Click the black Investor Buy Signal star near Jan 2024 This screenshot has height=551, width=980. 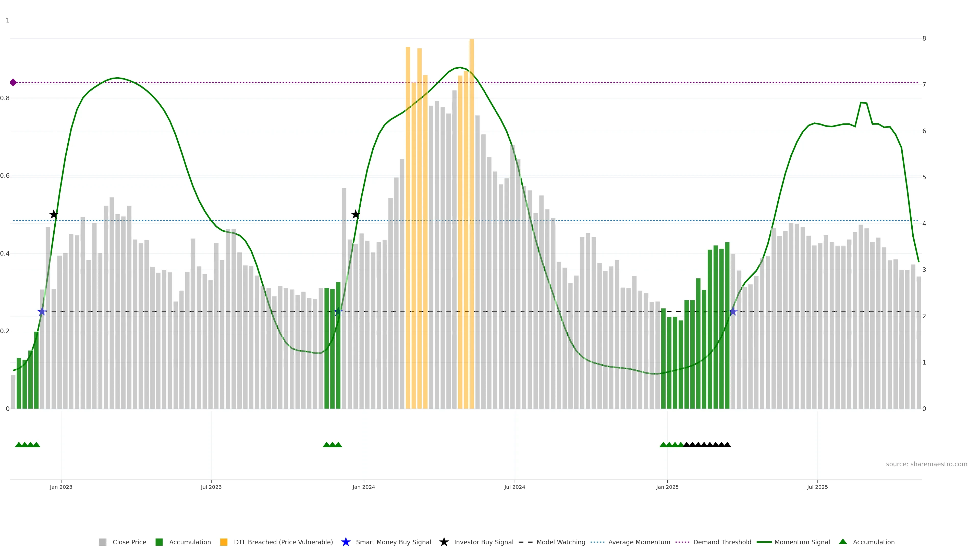point(355,215)
